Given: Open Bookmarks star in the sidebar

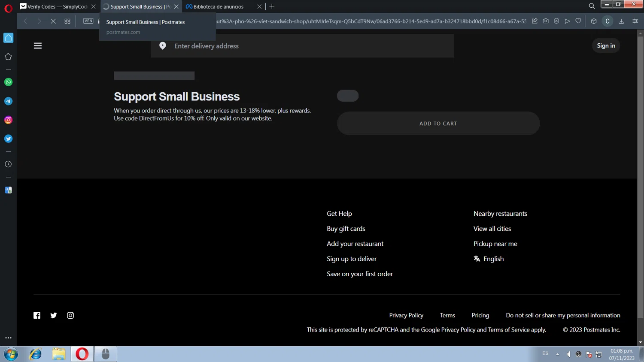Looking at the screenshot, I should click(8, 57).
